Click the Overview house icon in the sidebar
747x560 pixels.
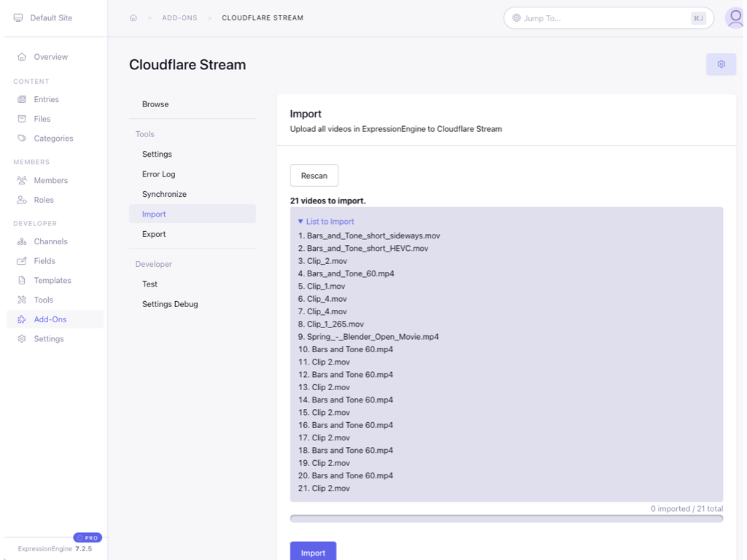22,57
